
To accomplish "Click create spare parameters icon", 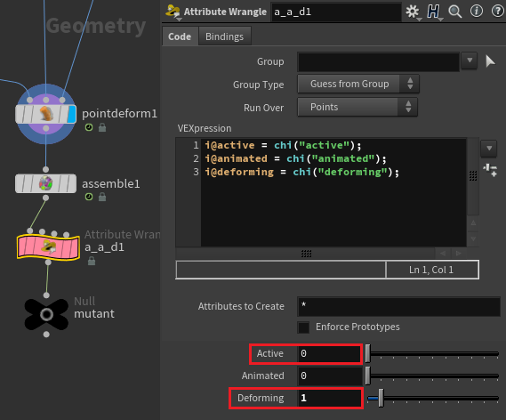I will [490, 170].
